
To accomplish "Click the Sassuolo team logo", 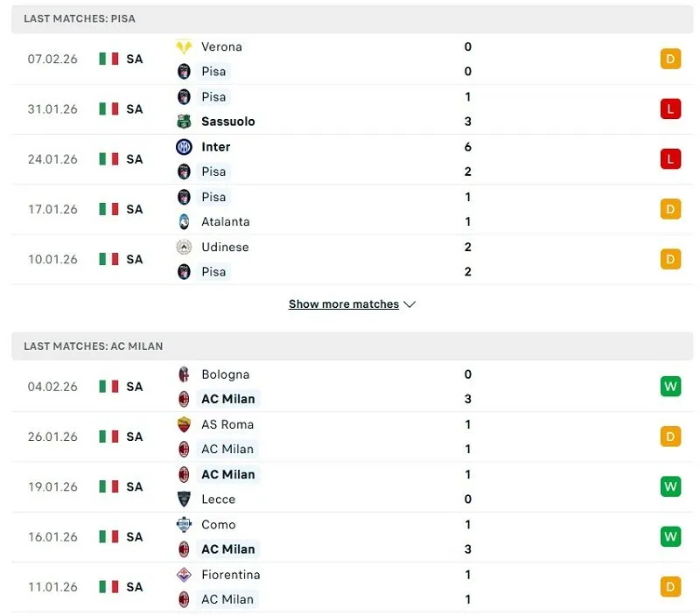I will (184, 122).
